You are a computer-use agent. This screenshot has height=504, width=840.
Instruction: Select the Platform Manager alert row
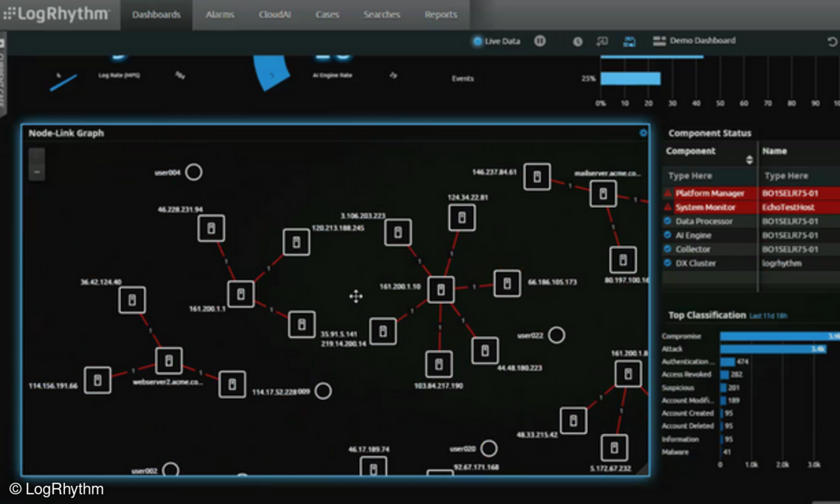pos(751,193)
